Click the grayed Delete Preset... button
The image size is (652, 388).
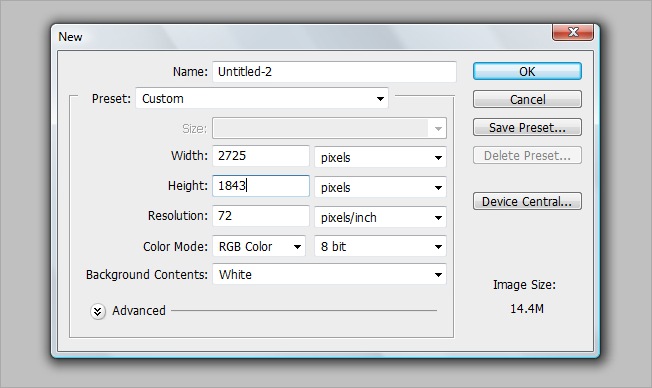(x=527, y=156)
